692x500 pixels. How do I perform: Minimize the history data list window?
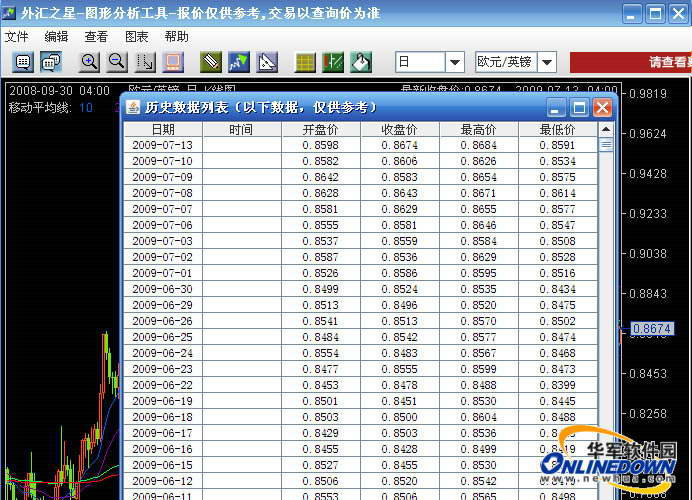point(556,108)
